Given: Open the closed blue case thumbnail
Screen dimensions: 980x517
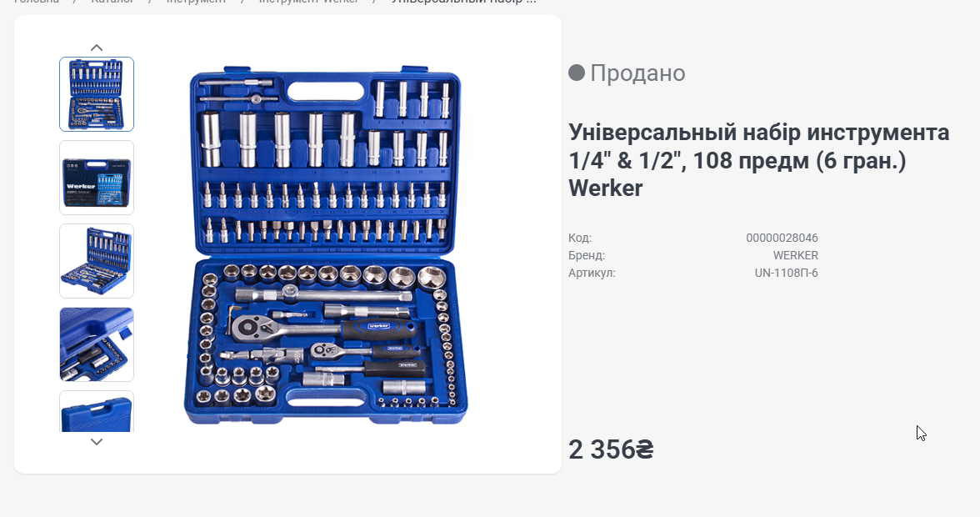Looking at the screenshot, I should 97,411.
